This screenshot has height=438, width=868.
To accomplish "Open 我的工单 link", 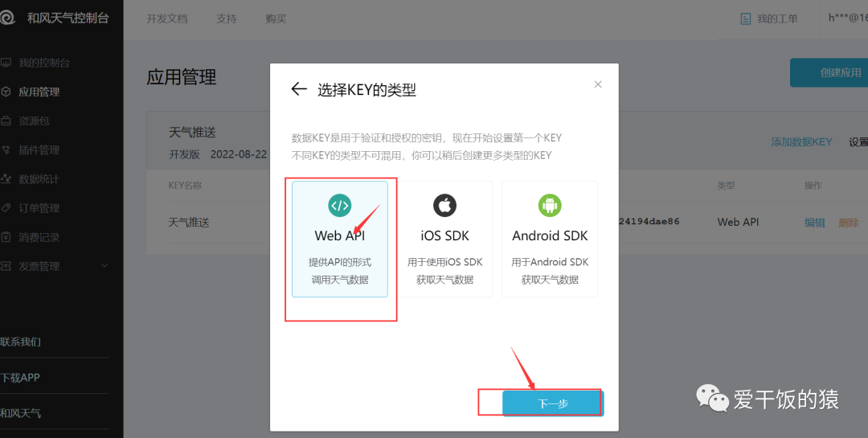I will tap(777, 18).
